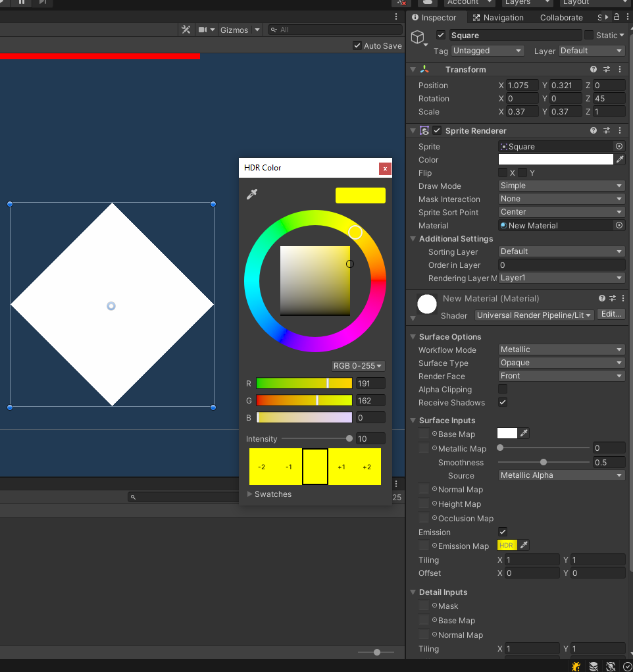
Task: Open New Material help icon
Action: tap(601, 298)
